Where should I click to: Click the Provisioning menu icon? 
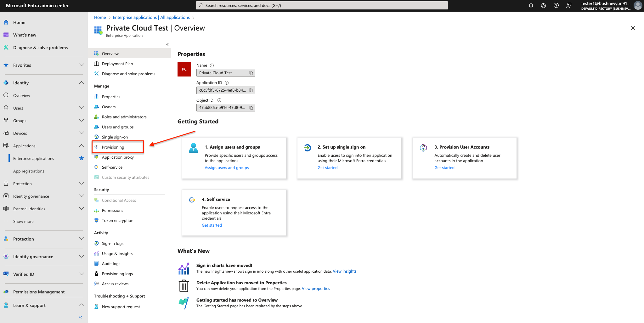pyautogui.click(x=97, y=147)
